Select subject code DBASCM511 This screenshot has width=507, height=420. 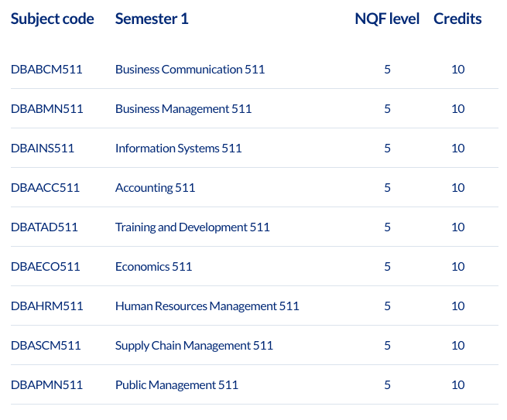[46, 346]
